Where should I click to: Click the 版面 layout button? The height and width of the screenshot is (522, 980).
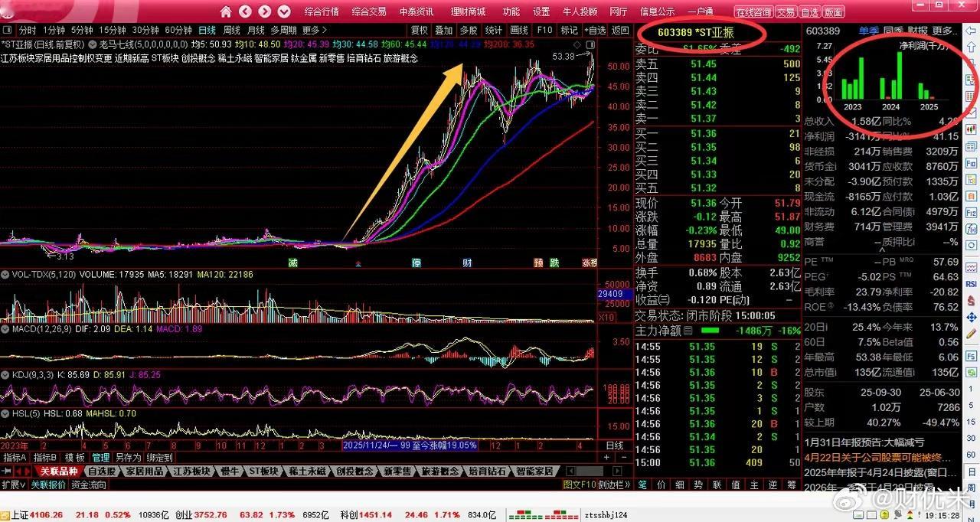click(833, 12)
